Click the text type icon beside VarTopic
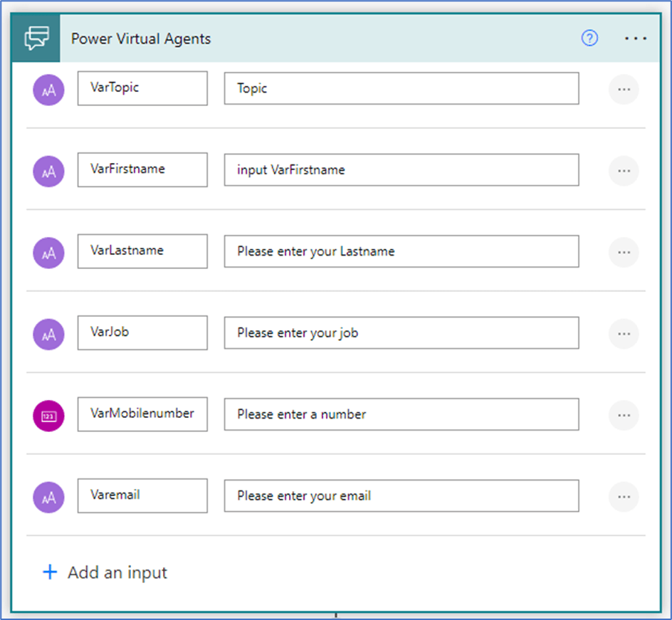This screenshot has height=620, width=672. [x=49, y=90]
